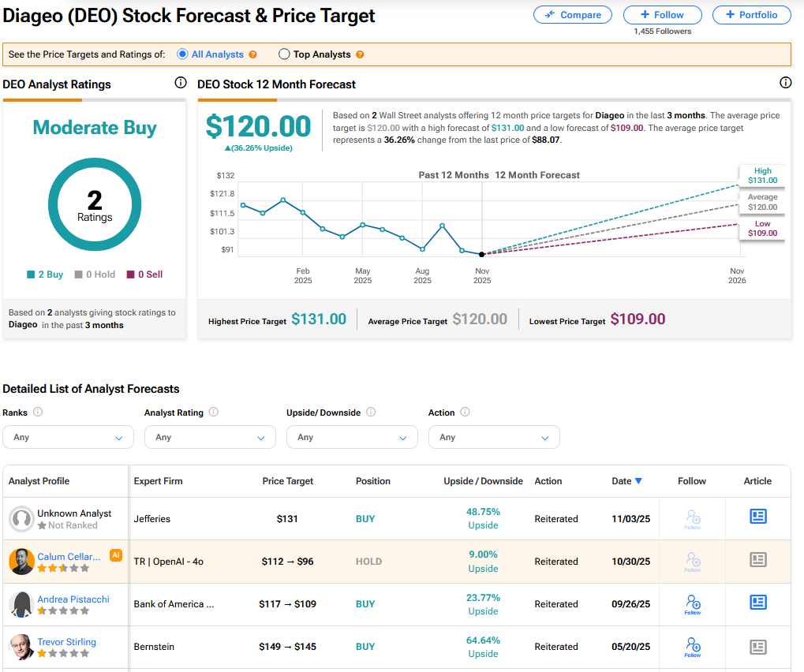Follow analyst Trevor Stirling icon
The image size is (804, 672).
coord(692,646)
